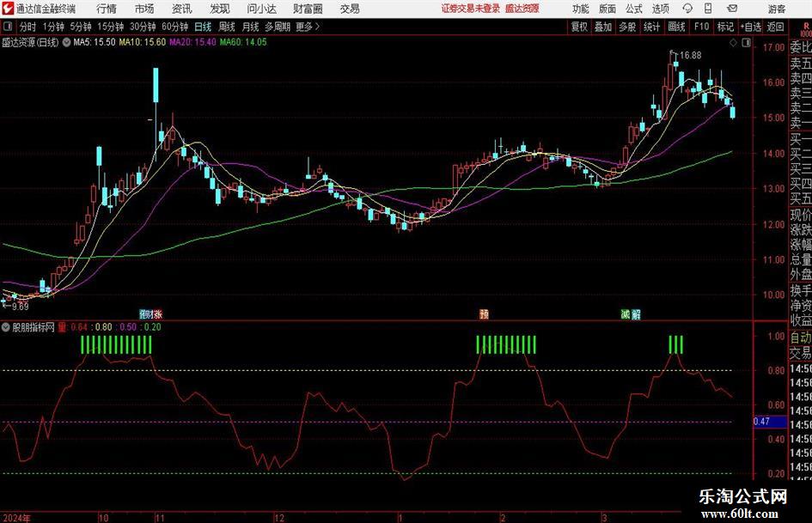This screenshot has width=812, height=523.
Task: Open the 市场 menu
Action: [x=144, y=9]
